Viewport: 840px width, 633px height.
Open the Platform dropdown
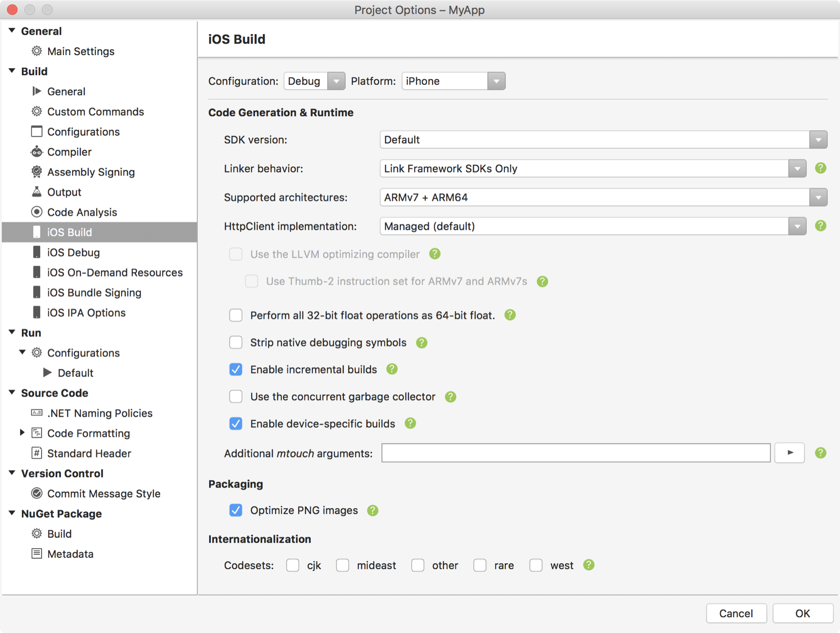(x=453, y=81)
